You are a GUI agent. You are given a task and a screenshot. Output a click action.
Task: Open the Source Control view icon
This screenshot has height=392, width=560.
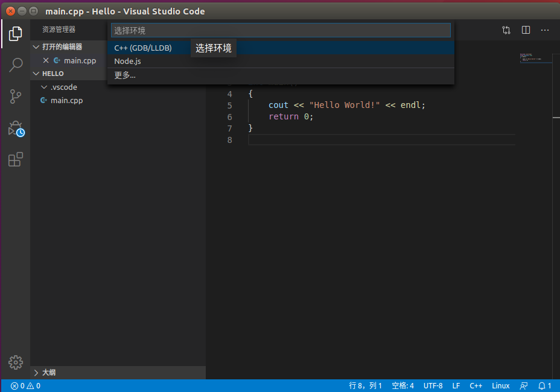[x=15, y=96]
